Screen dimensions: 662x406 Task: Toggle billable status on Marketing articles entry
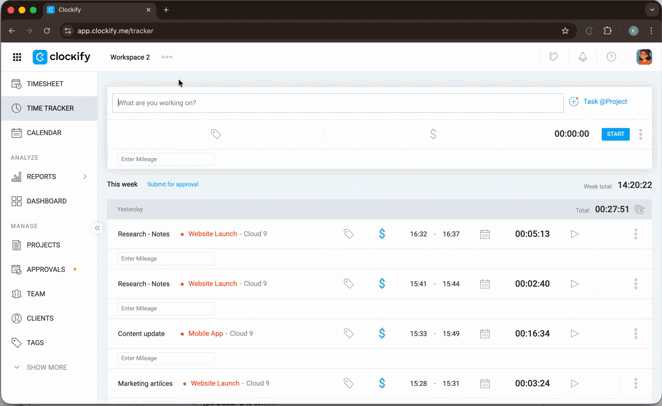[x=382, y=383]
